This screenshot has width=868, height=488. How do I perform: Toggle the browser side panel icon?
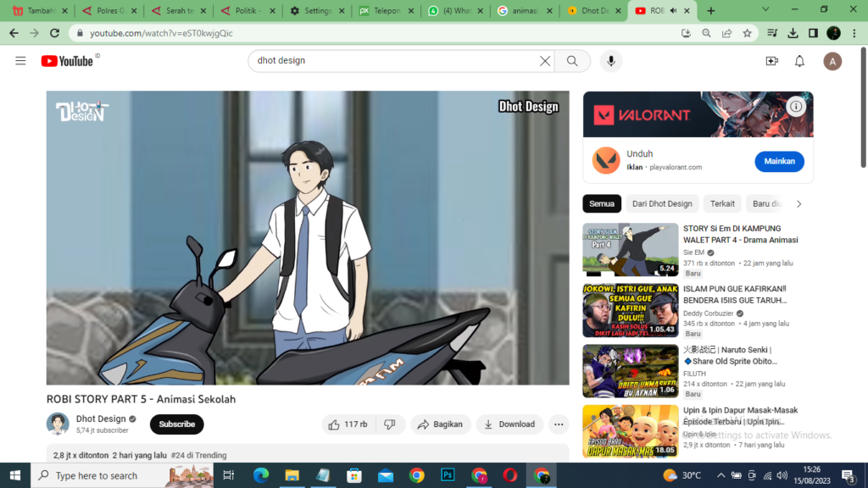(813, 33)
